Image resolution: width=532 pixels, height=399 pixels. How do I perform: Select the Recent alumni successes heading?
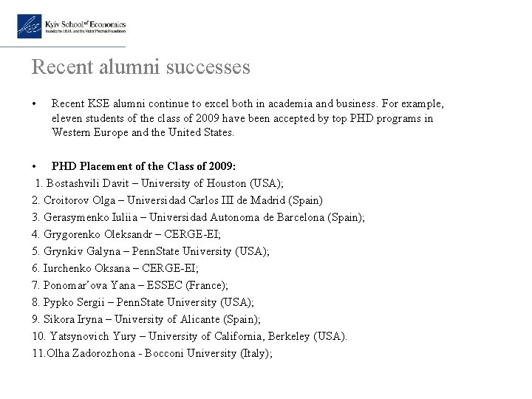pos(141,67)
